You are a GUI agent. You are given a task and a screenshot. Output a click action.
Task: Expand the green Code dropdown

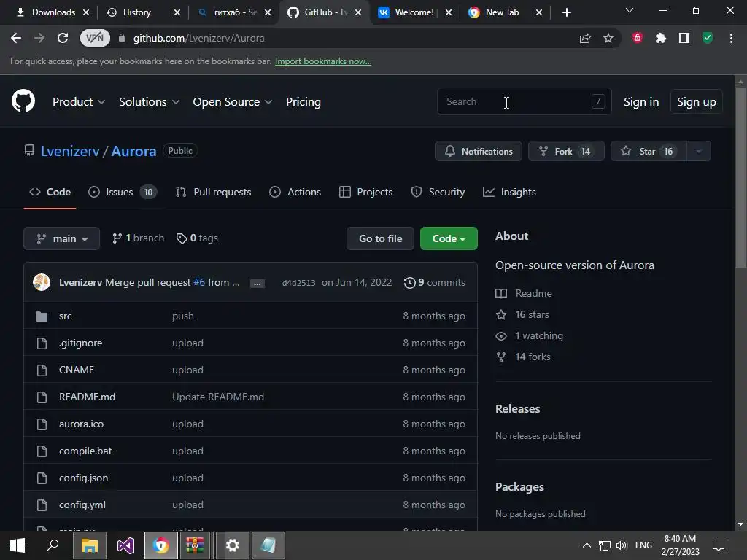[x=449, y=238]
